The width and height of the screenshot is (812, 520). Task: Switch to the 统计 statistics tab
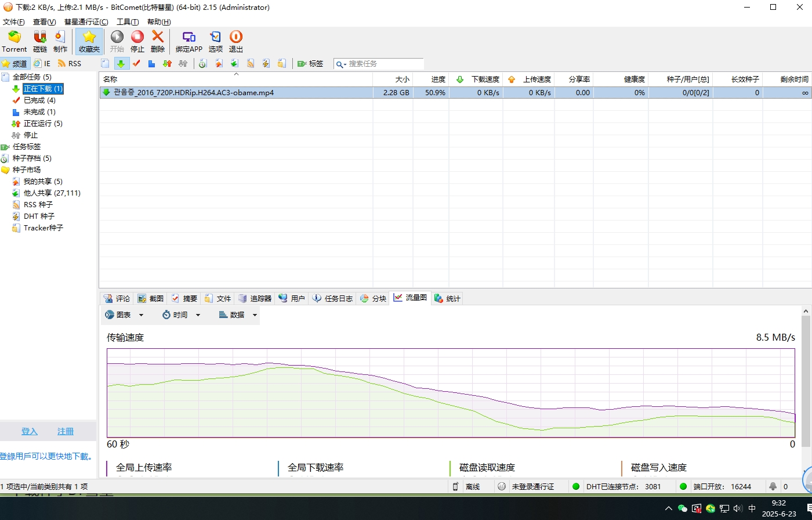tap(447, 298)
